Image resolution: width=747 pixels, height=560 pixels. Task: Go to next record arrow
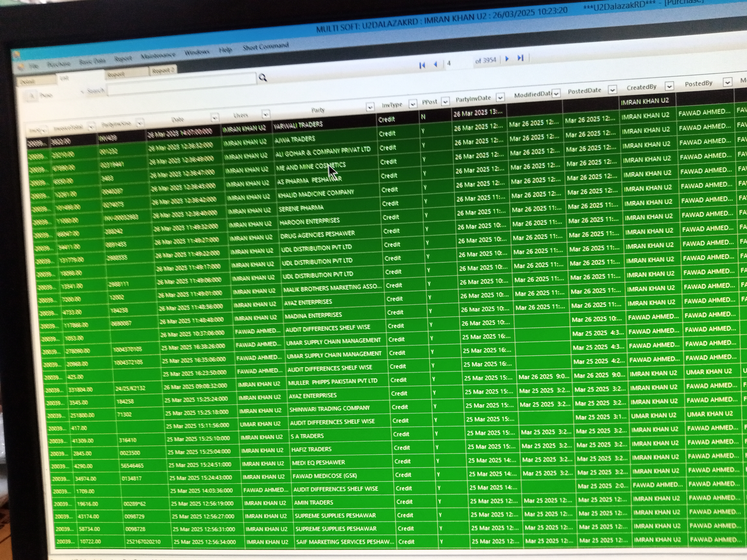[x=507, y=59]
